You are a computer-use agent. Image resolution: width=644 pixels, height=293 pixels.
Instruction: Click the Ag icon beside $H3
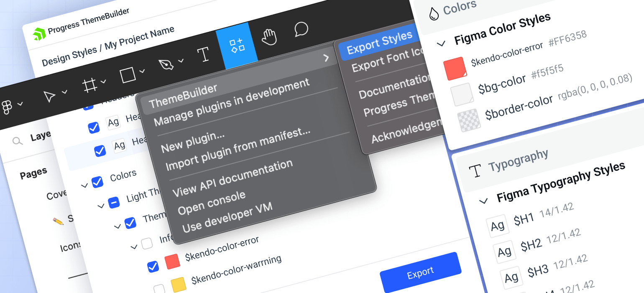[x=511, y=277]
